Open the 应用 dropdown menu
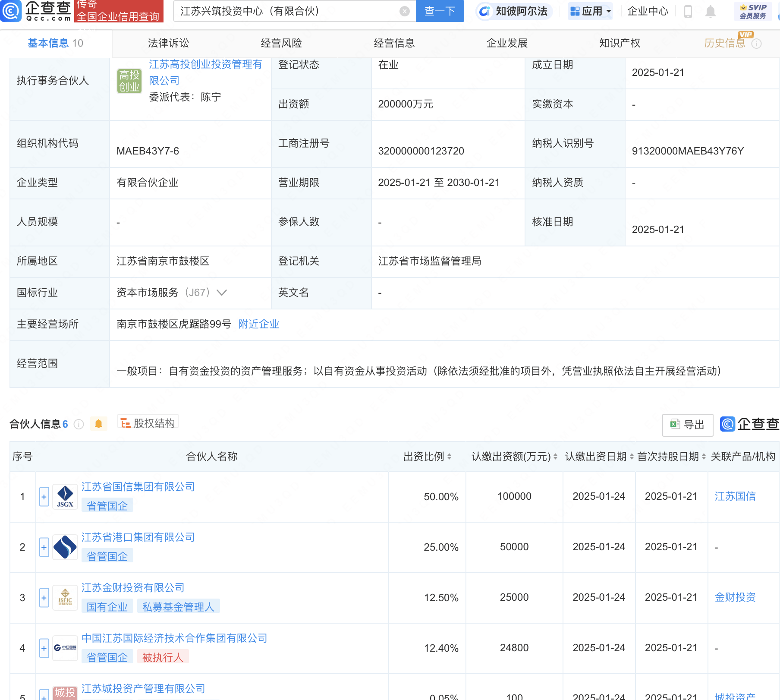Viewport: 780px width, 700px height. (590, 11)
